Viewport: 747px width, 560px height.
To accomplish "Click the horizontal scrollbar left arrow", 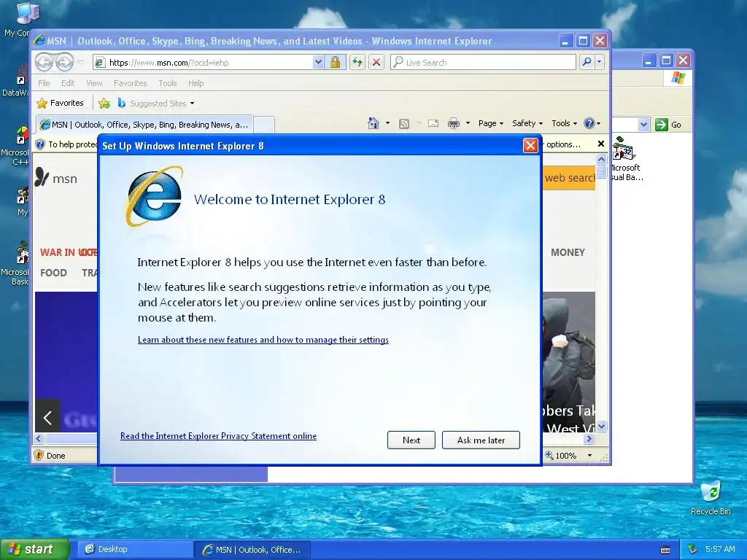I will click(x=39, y=438).
